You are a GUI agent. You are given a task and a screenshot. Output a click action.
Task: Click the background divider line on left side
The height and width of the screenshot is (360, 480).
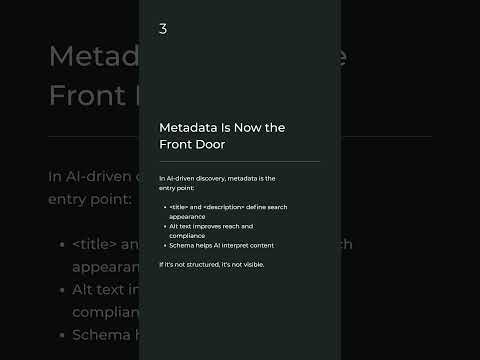tap(94, 136)
